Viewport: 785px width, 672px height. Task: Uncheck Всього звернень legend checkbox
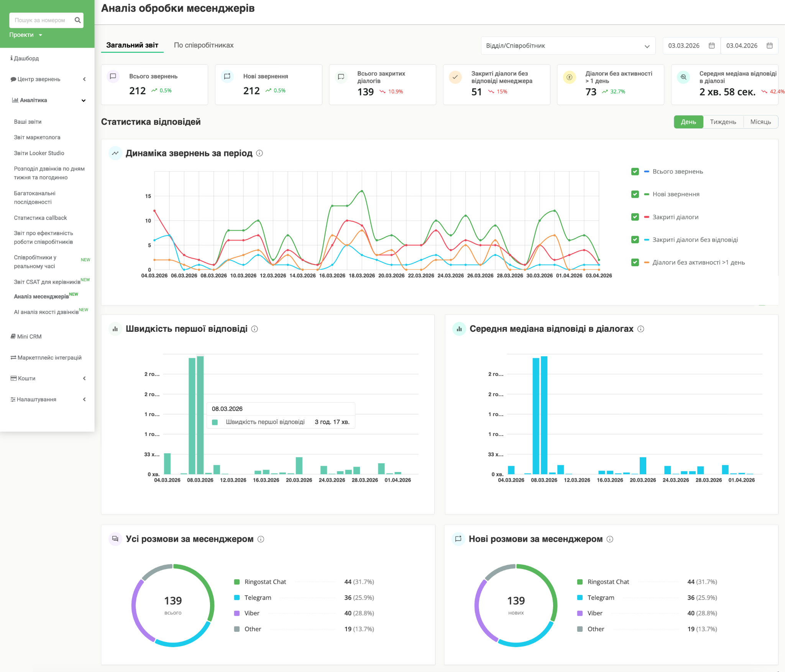(x=635, y=172)
